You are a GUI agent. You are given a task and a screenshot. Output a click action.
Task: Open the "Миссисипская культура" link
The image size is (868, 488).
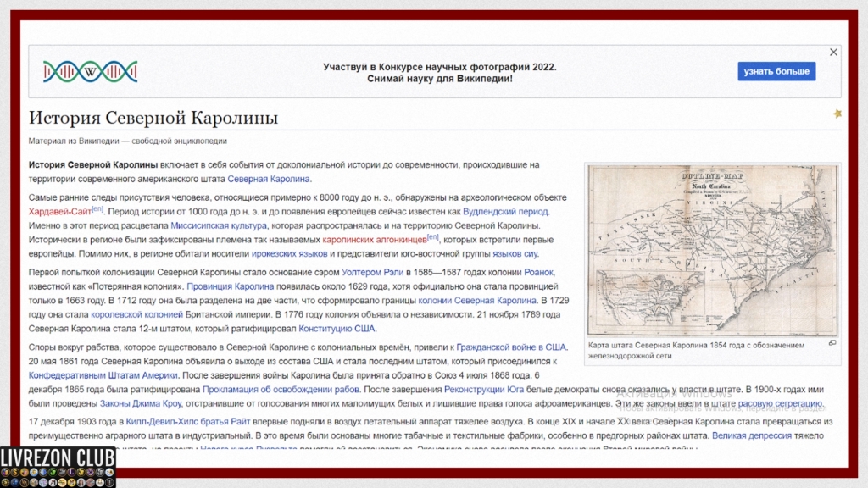pyautogui.click(x=219, y=225)
